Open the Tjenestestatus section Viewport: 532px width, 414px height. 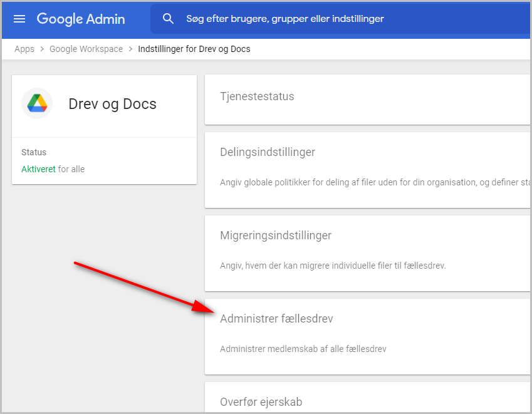pyautogui.click(x=367, y=100)
